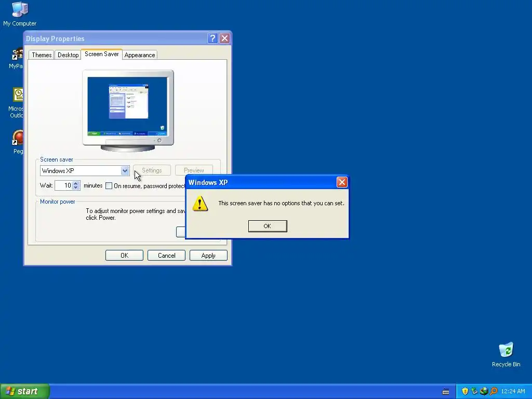Increase the Wait minutes spinner
Screen dimensions: 532x399
tap(76, 183)
